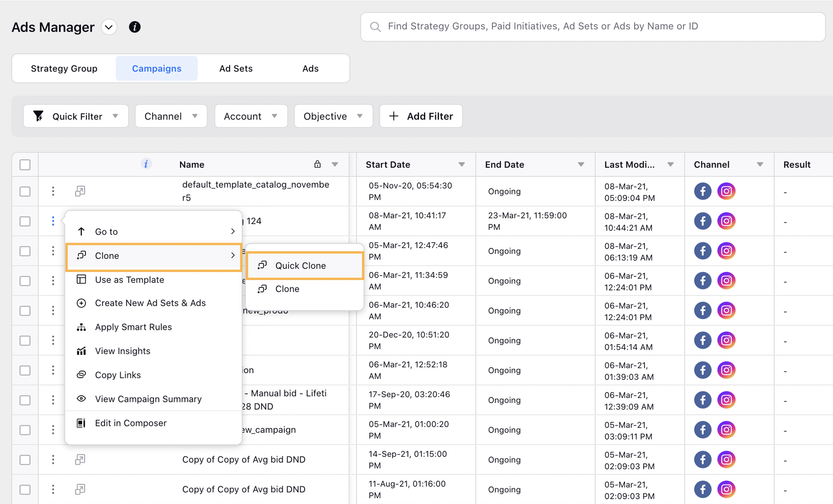Check the select-all checkbox in table header

[24, 164]
